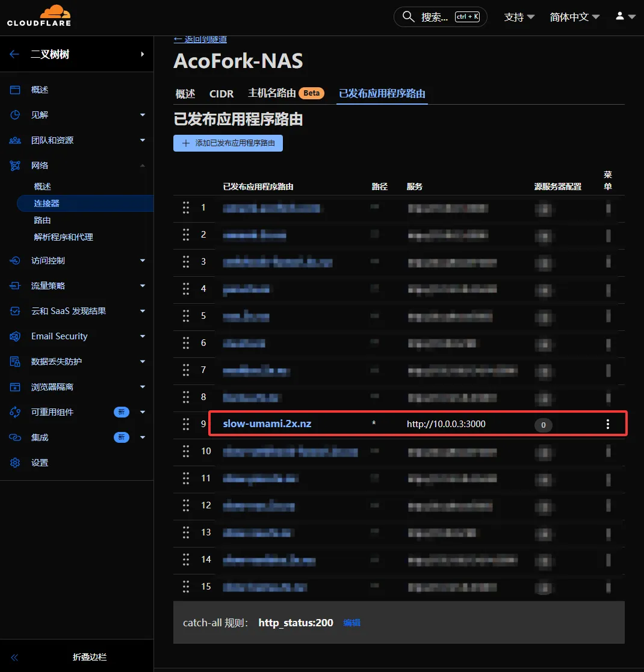Open the 简体中文 language dropdown
Image resolution: width=644 pixels, height=672 pixels.
[574, 17]
